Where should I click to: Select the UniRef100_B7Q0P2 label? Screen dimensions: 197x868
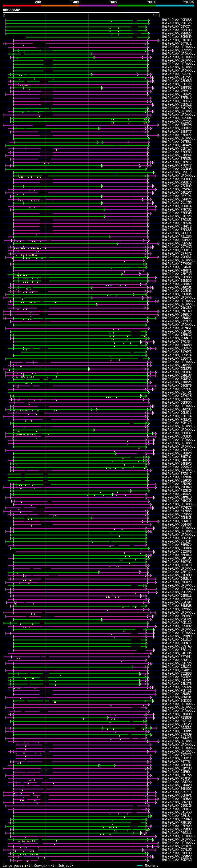pos(177,135)
